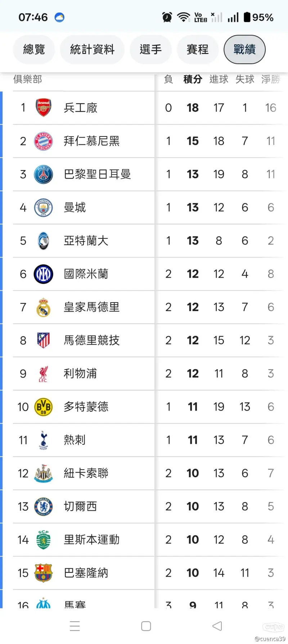Select the 戰績 standings tab
This screenshot has width=288, height=644.
[x=244, y=49]
